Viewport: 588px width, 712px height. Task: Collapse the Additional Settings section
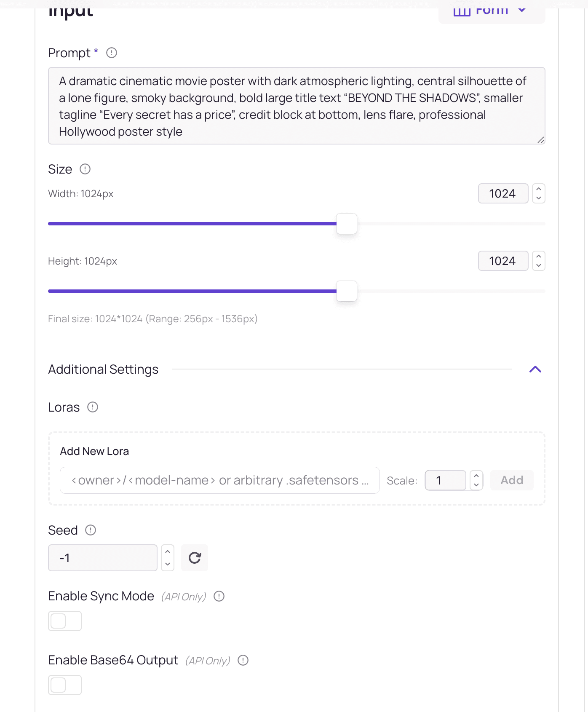click(535, 369)
